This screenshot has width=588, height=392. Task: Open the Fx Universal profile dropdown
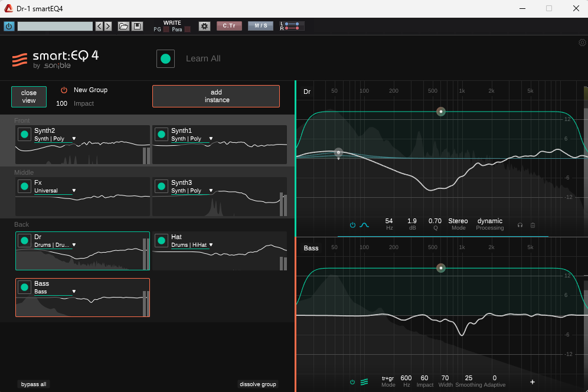(x=55, y=191)
